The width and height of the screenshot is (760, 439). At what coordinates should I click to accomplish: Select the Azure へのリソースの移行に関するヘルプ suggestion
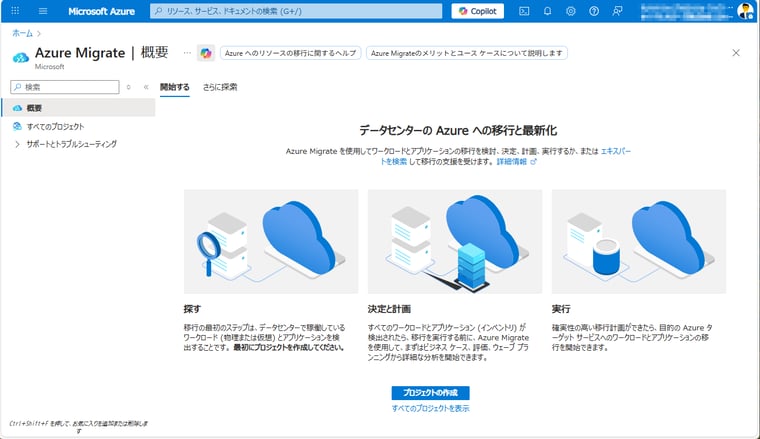[x=290, y=53]
